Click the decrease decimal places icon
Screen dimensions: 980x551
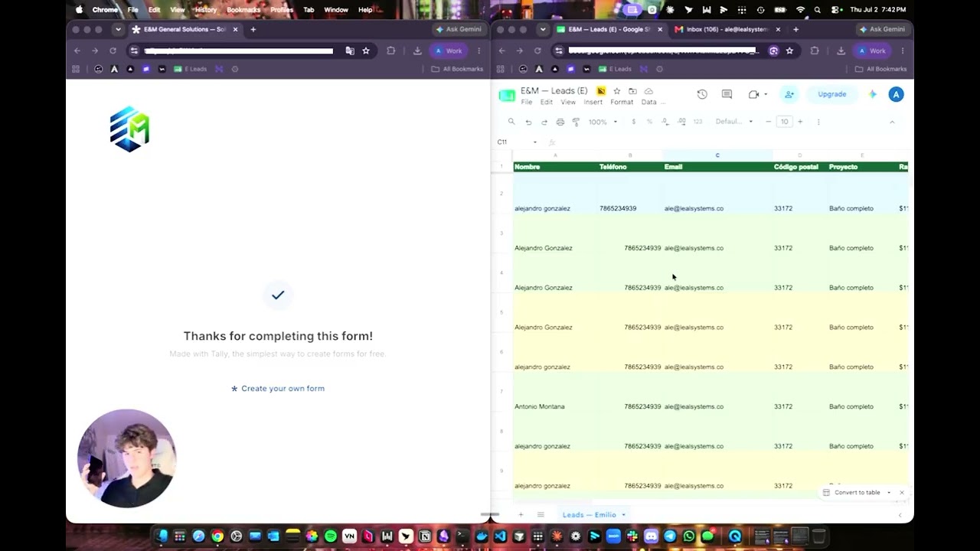pos(665,122)
